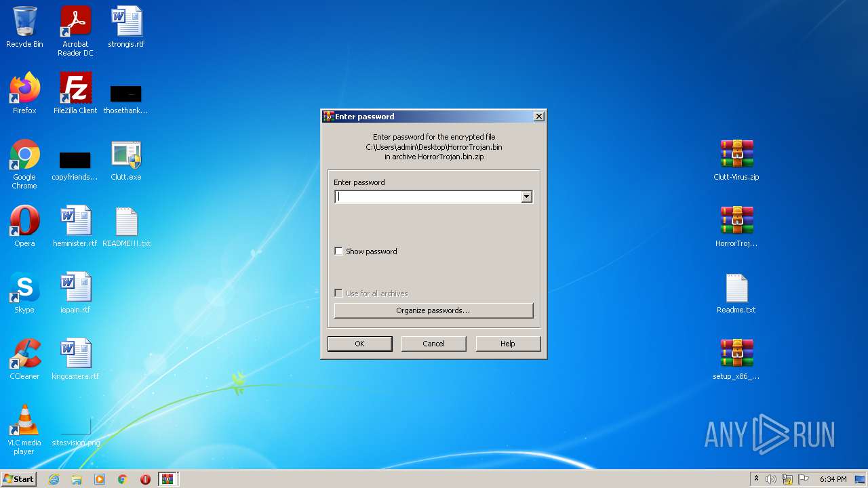Viewport: 868px width, 488px height.
Task: Open Internet Explorer from taskbar
Action: [x=54, y=479]
